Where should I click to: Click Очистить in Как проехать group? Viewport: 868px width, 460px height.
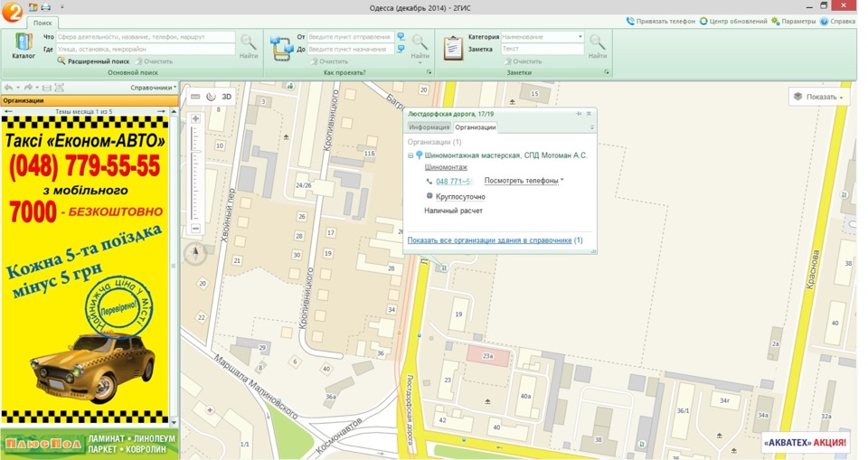[x=329, y=61]
